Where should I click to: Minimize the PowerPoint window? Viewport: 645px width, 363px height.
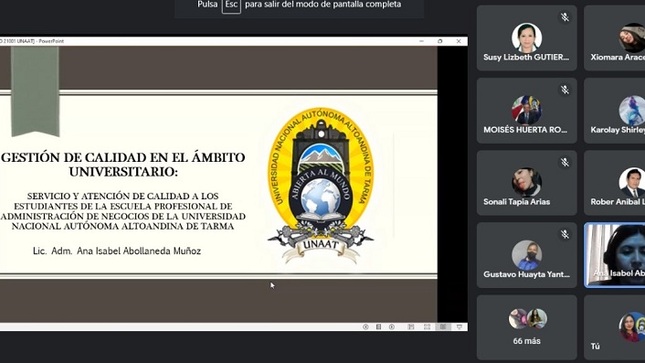point(422,41)
